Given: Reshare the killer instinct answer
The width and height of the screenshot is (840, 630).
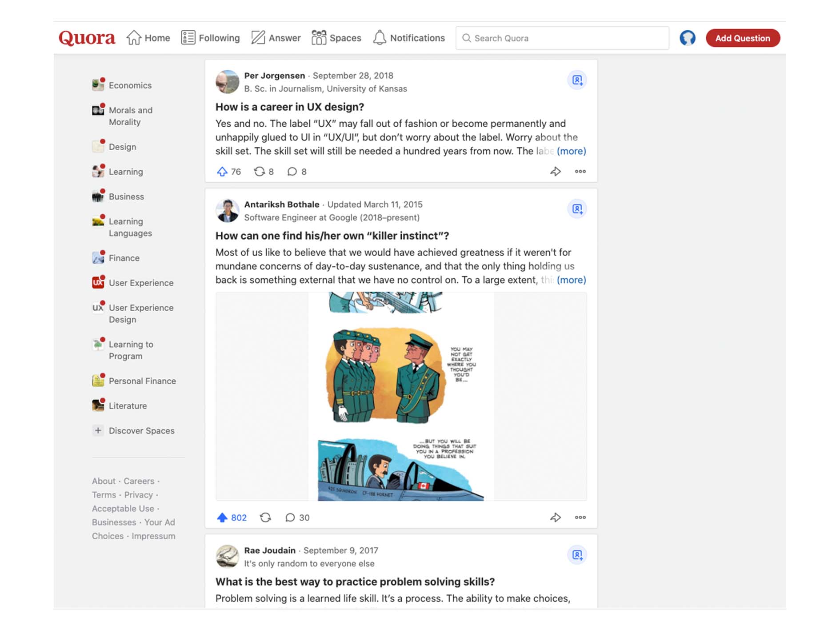Looking at the screenshot, I should tap(265, 518).
